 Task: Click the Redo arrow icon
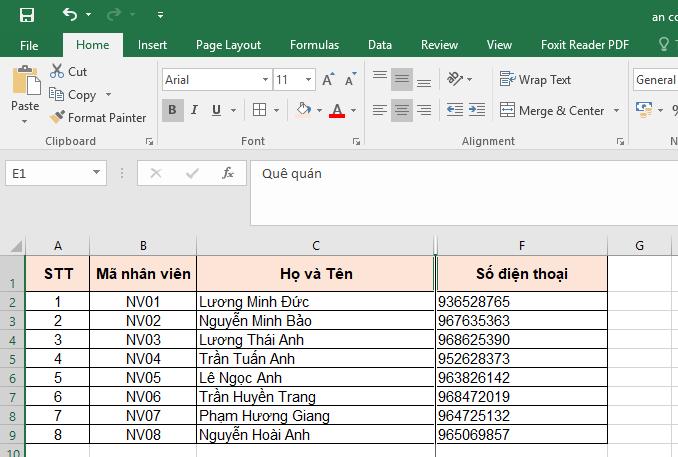point(114,15)
